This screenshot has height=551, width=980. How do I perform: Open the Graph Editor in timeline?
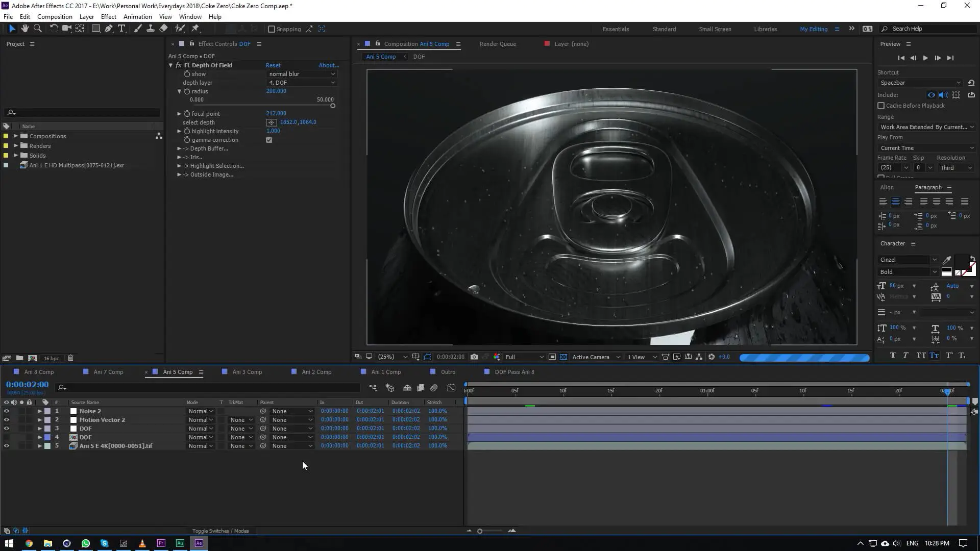click(451, 388)
